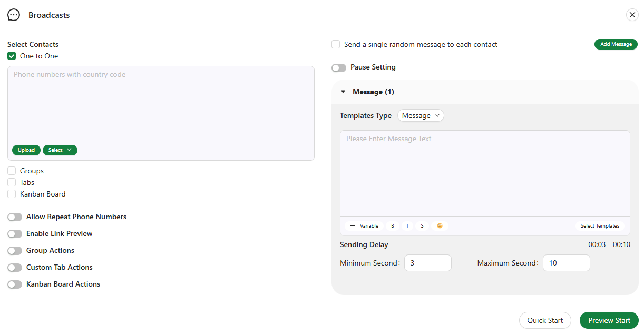
Task: Check the Kanban Board checkbox
Action: tap(12, 194)
